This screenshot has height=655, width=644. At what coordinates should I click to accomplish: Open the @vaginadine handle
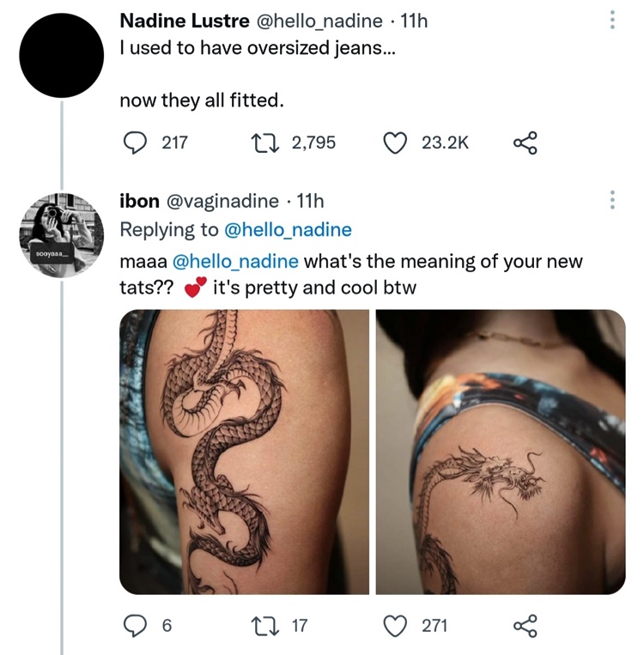[x=222, y=201]
